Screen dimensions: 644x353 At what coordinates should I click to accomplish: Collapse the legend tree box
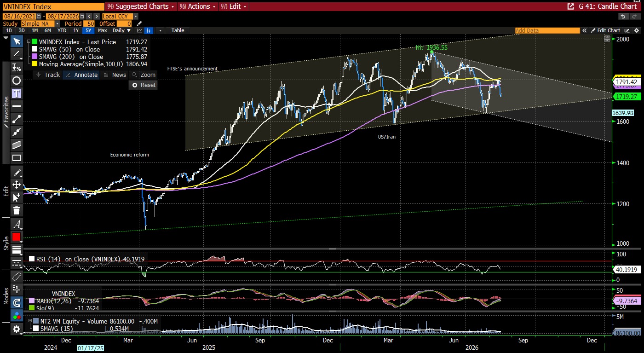tap(29, 41)
